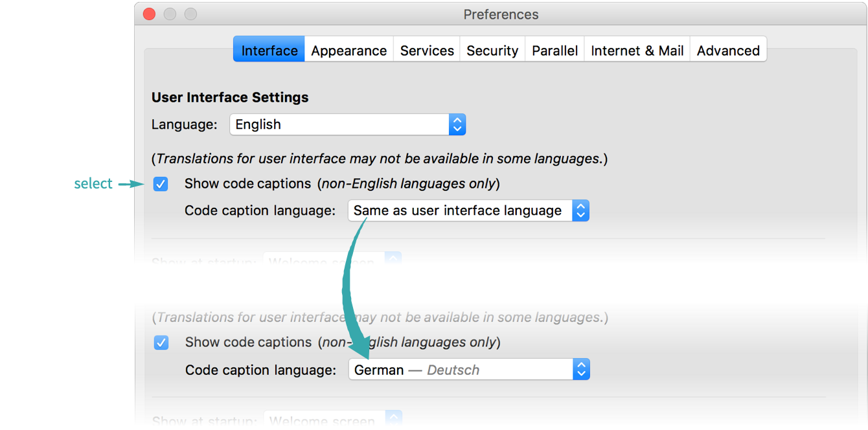Click the 'select' annotation label
This screenshot has width=868, height=430.
tap(93, 184)
